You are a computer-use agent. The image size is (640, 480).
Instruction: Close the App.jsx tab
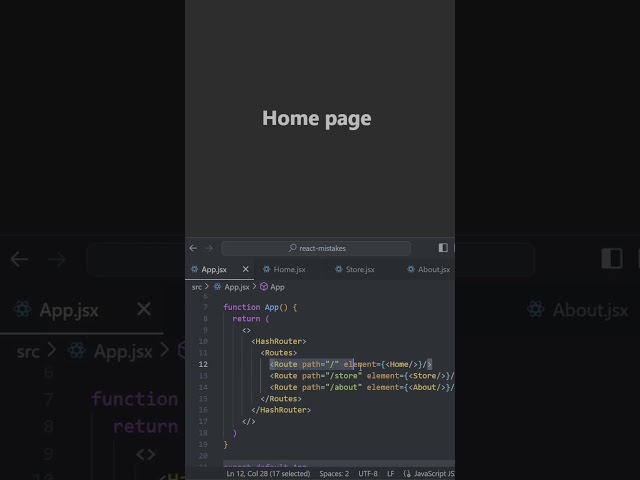245,269
